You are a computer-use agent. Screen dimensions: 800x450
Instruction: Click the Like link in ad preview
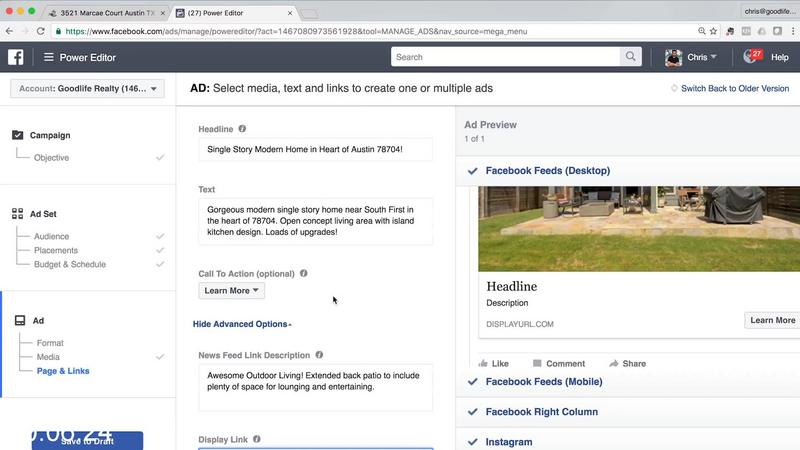pos(500,363)
